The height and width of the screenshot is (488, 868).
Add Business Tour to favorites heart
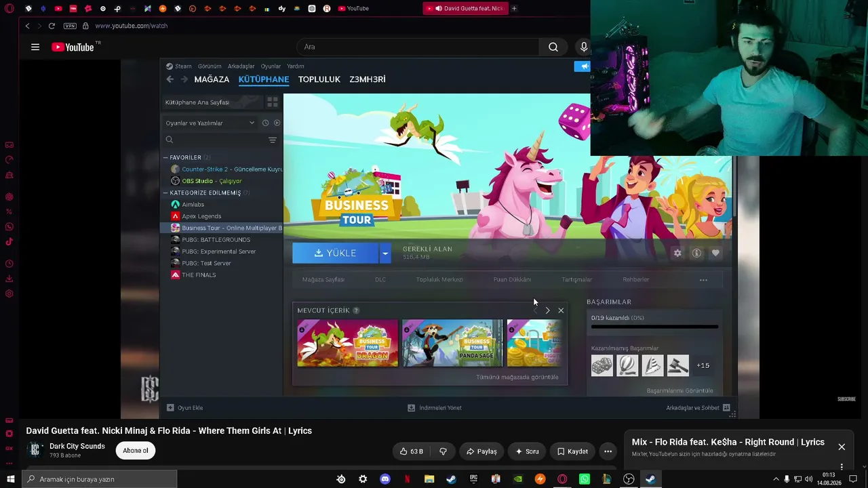point(715,253)
